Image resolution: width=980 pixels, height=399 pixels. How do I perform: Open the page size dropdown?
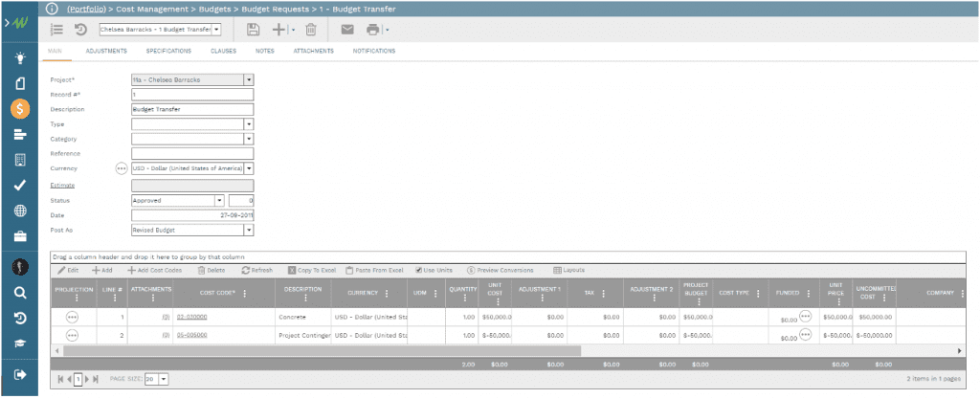click(x=164, y=379)
